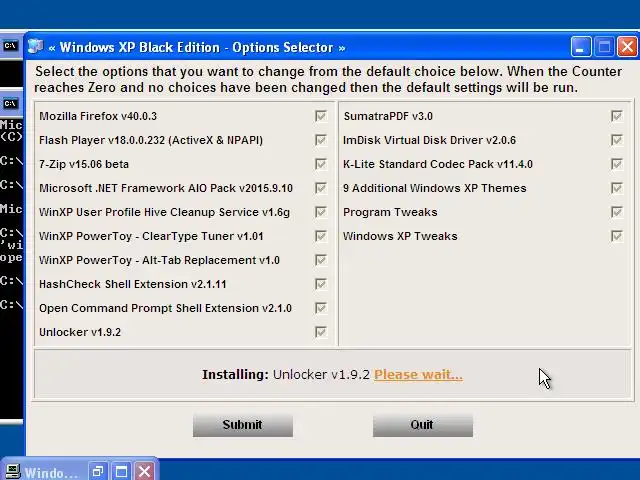640x480 pixels.
Task: Click the 'Windows XP Tweaks' label
Action: [x=400, y=236]
